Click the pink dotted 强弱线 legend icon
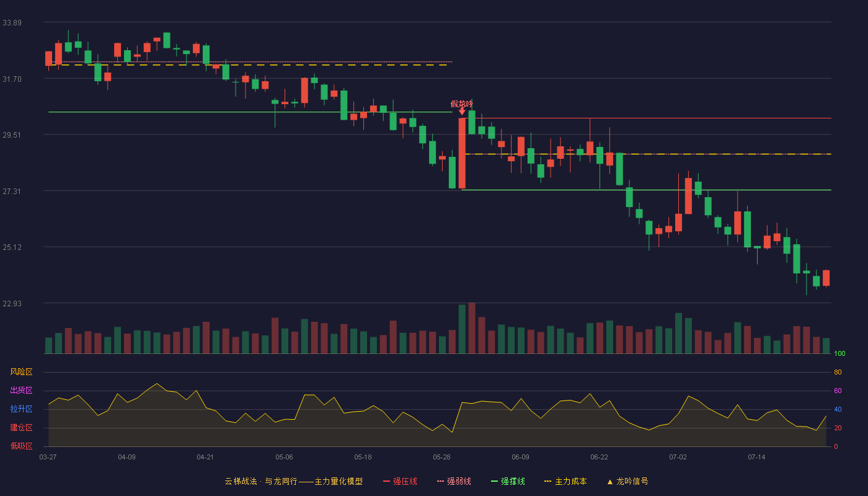Viewport: 868px width, 496px height. 440,481
